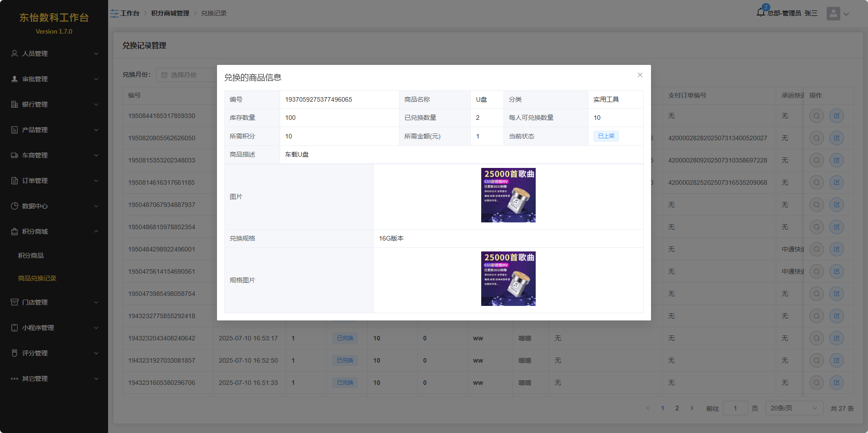
Task: Click 积分商城管理 breadcrumb link
Action: pos(170,14)
